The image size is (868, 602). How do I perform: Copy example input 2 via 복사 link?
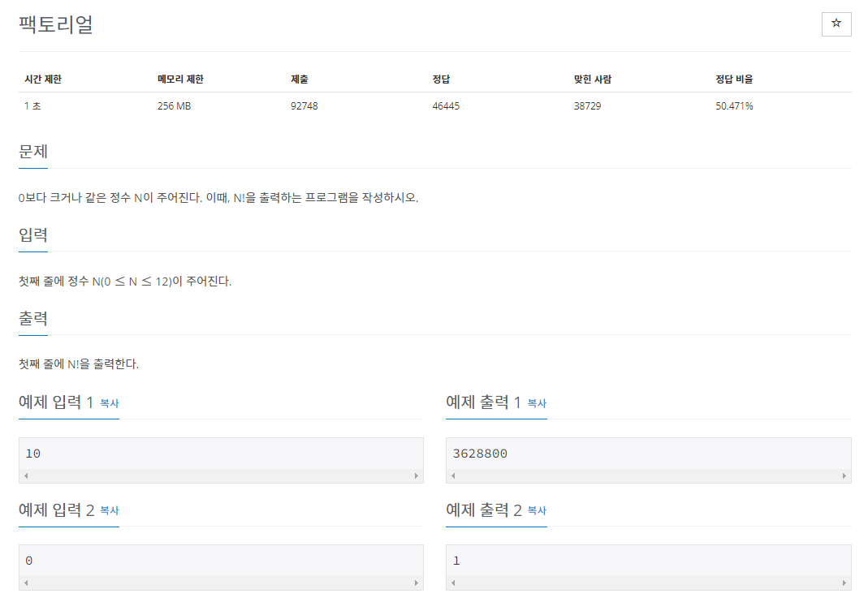coord(110,510)
